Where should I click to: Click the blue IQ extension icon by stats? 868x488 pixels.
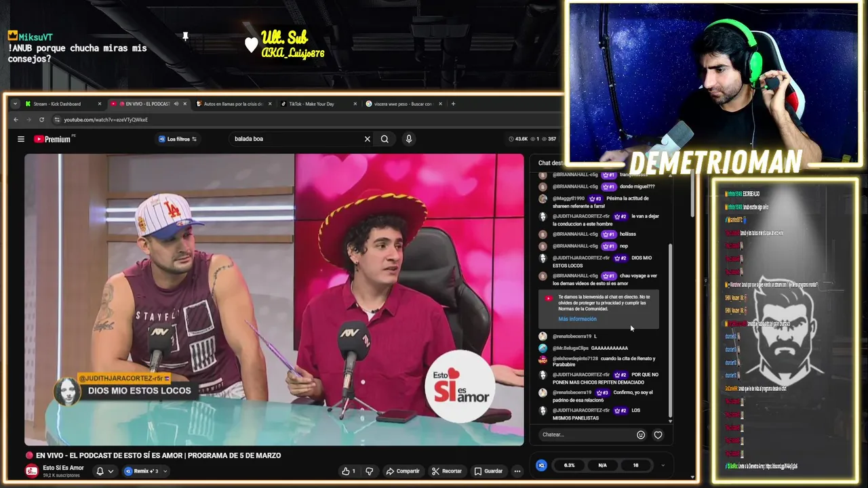coord(541,466)
